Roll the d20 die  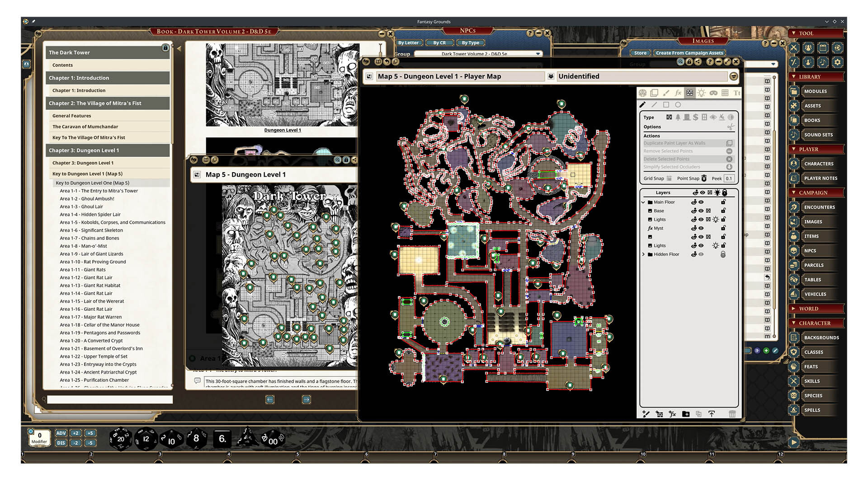pyautogui.click(x=121, y=439)
